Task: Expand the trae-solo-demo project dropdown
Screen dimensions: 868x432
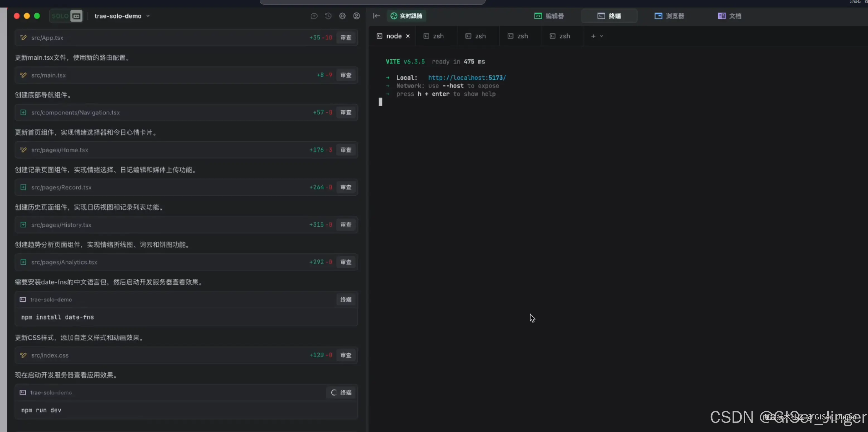Action: pyautogui.click(x=148, y=16)
